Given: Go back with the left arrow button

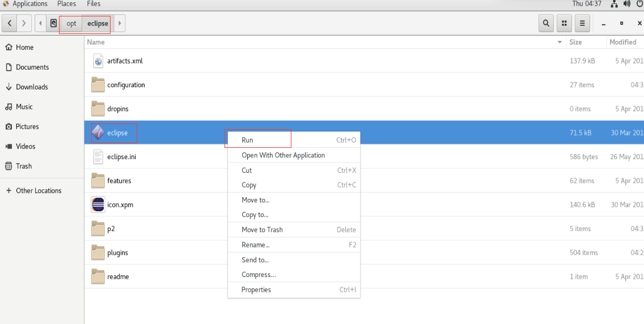Looking at the screenshot, I should click(10, 23).
